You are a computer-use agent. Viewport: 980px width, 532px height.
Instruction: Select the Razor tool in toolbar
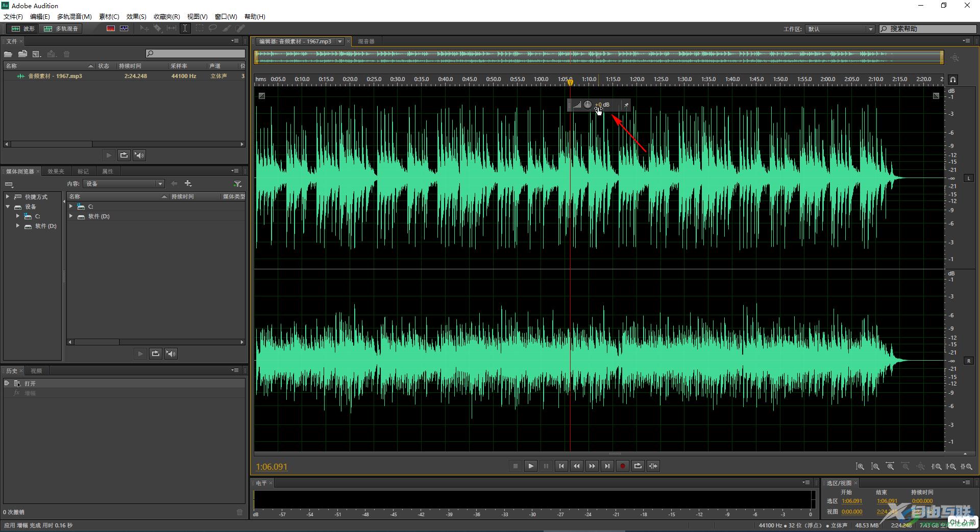pos(158,29)
